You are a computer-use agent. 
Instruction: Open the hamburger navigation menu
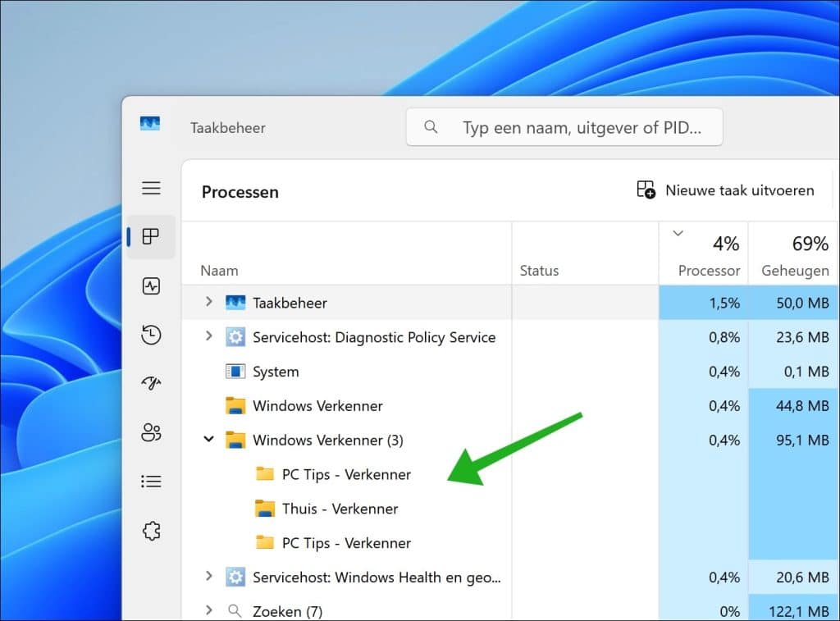pos(151,188)
